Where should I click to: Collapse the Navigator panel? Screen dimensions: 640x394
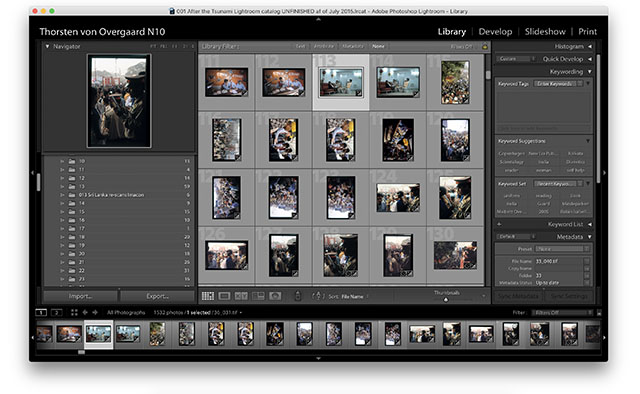(47, 47)
